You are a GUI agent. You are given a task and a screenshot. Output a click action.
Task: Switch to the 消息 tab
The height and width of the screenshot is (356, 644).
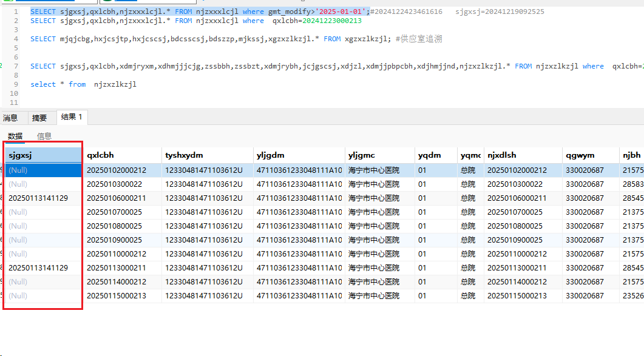pyautogui.click(x=11, y=118)
